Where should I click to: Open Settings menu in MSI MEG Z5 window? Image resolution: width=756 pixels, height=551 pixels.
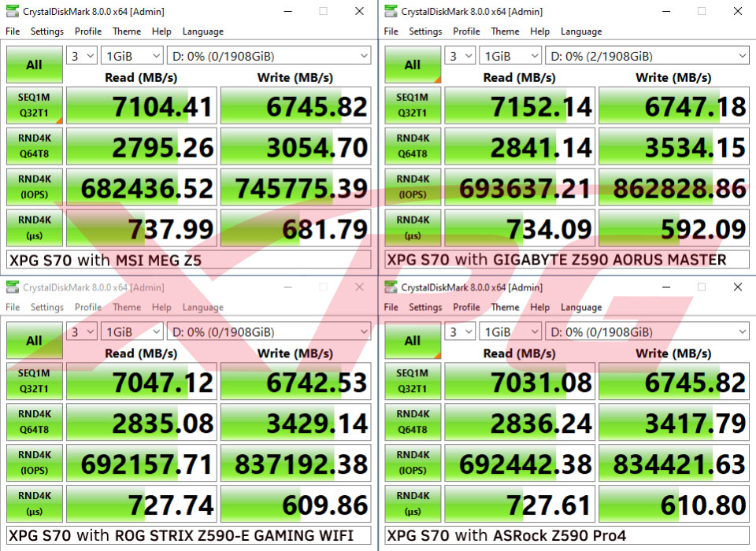[x=47, y=31]
